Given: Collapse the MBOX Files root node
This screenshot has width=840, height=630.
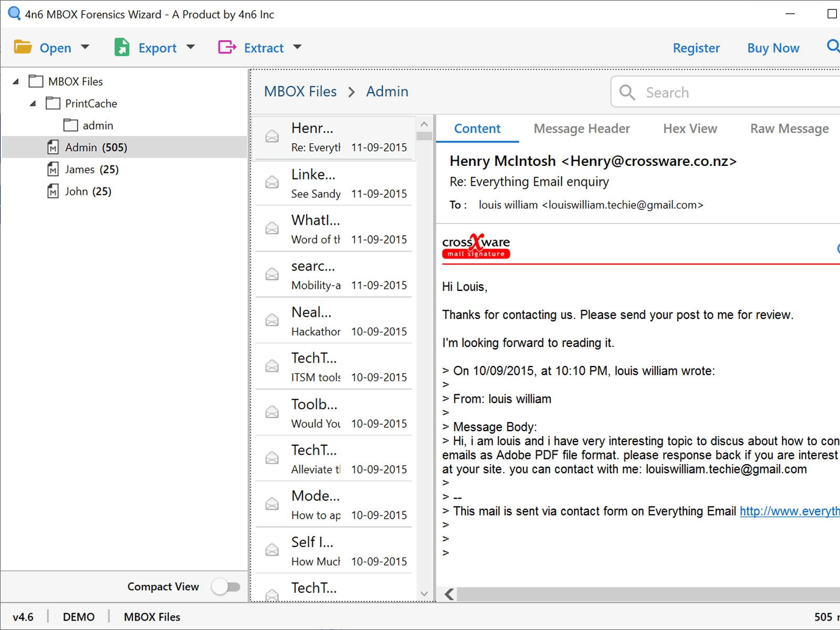Looking at the screenshot, I should pyautogui.click(x=16, y=81).
